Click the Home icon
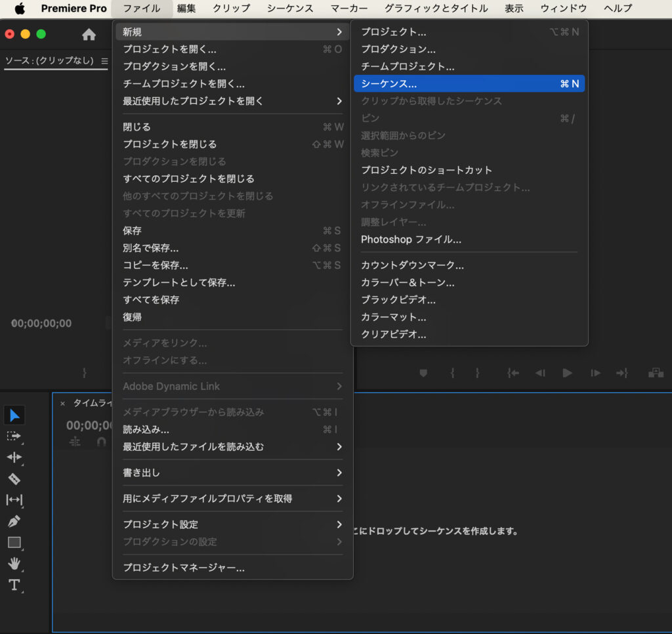The width and height of the screenshot is (672, 634). pos(89,34)
